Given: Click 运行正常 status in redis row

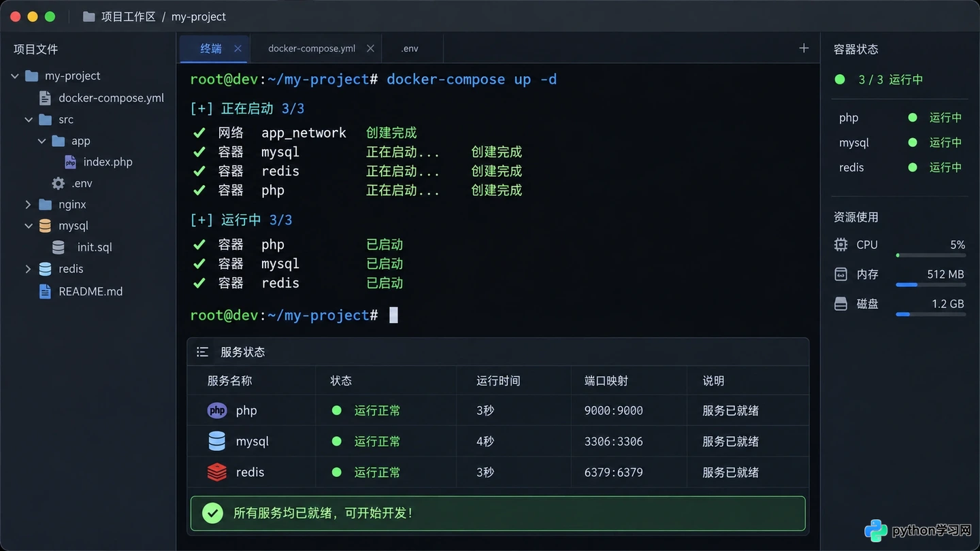Looking at the screenshot, I should pos(377,471).
